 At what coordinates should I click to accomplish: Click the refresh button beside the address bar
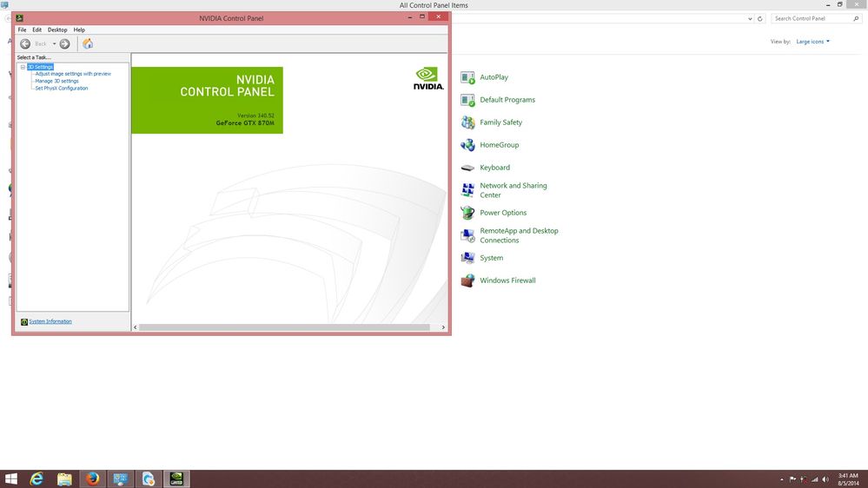[x=760, y=19]
